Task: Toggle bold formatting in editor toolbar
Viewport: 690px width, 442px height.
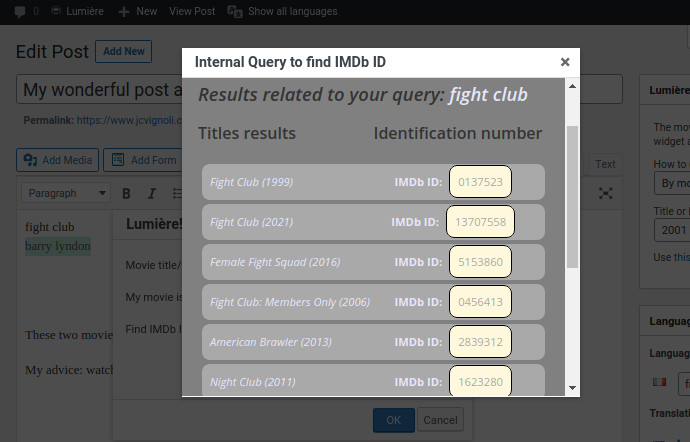Action: (x=126, y=193)
